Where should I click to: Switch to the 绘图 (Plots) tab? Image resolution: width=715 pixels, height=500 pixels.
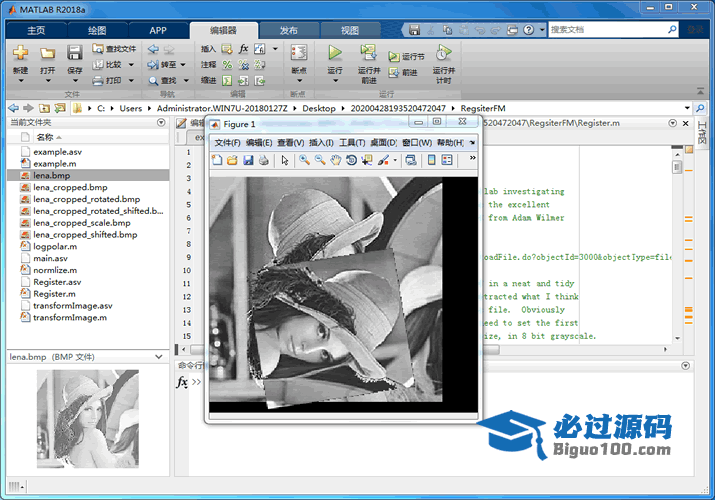pos(96,30)
